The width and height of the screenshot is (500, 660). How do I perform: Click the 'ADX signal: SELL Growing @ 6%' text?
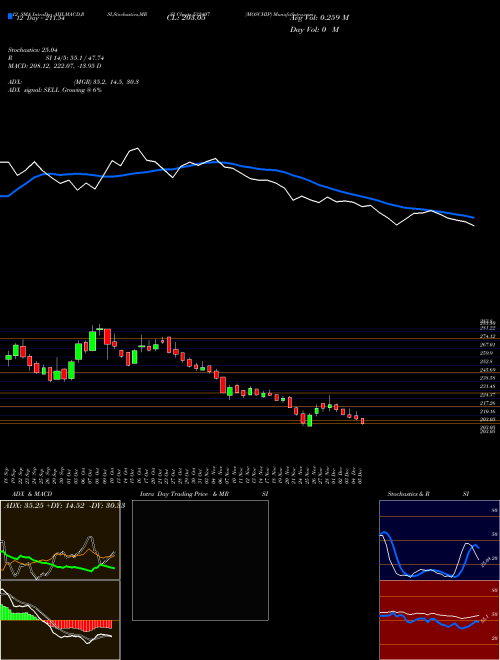point(55,90)
